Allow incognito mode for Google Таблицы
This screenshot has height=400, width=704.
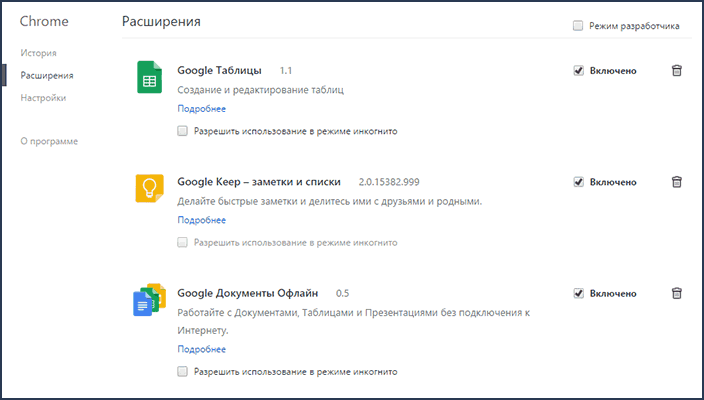point(182,131)
